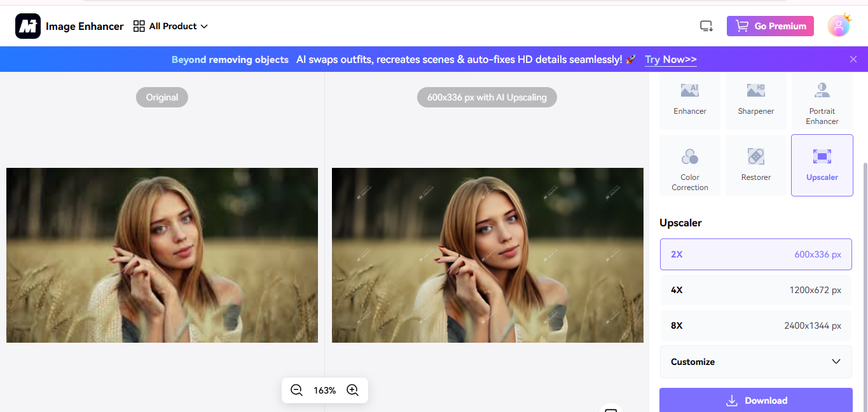Open the Restorer tool

tap(755, 165)
